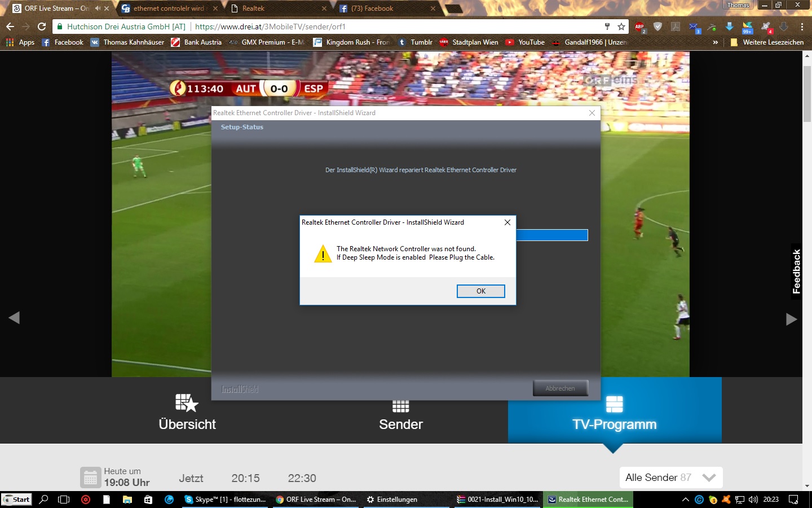Bookmark this page with the star icon
This screenshot has height=508, width=812.
[x=621, y=27]
